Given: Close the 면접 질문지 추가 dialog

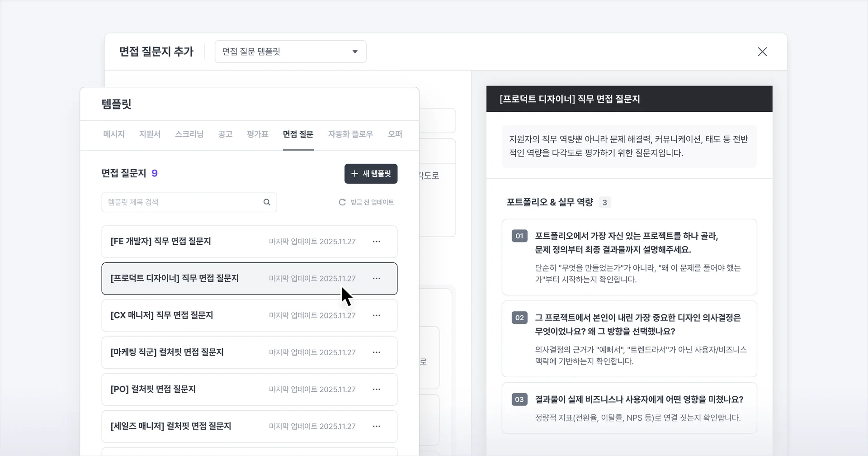Looking at the screenshot, I should point(762,52).
